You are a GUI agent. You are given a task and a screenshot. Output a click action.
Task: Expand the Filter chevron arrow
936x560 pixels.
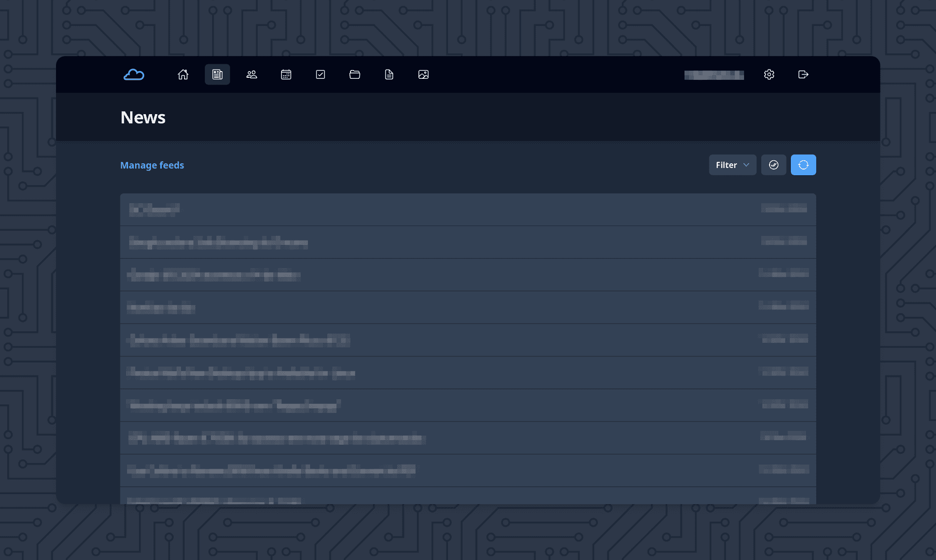(746, 165)
